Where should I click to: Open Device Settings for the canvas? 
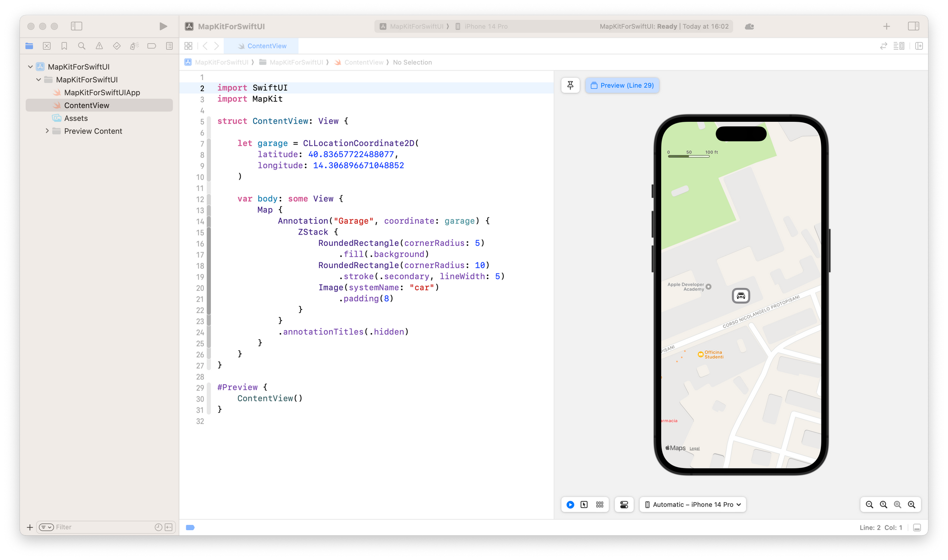pyautogui.click(x=624, y=505)
